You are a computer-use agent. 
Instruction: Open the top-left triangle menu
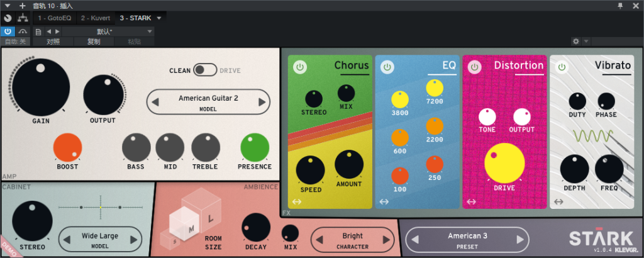click(7, 6)
